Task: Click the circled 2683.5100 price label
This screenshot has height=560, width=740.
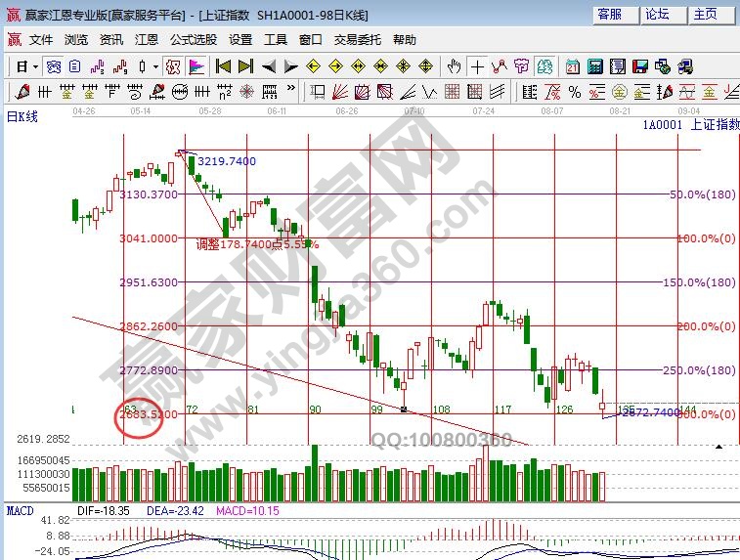Action: pyautogui.click(x=148, y=414)
